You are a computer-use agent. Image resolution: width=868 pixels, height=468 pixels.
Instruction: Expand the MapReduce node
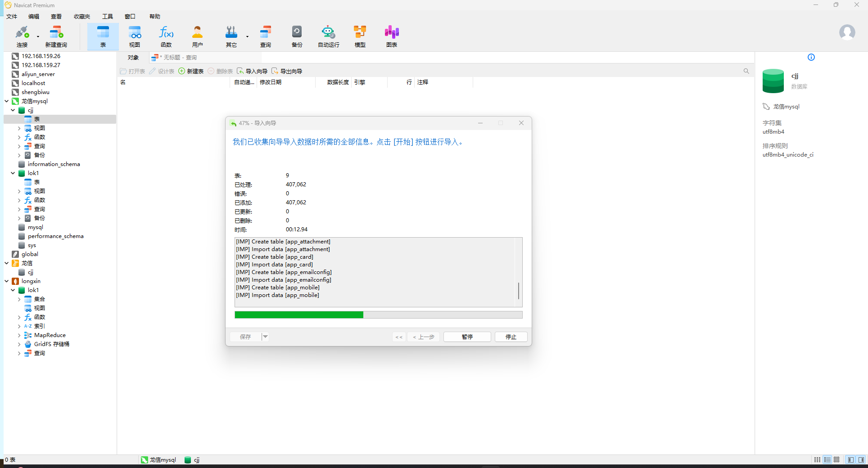[19, 335]
